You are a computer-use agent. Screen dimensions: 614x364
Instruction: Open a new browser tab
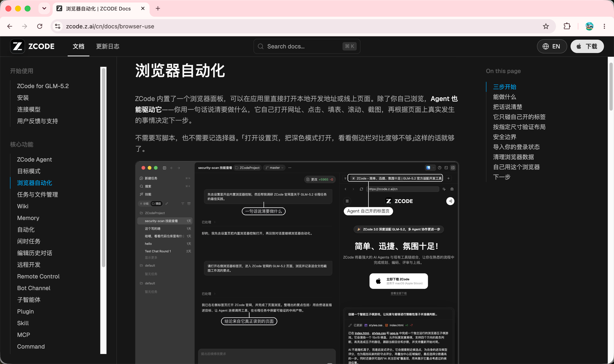coord(158,9)
